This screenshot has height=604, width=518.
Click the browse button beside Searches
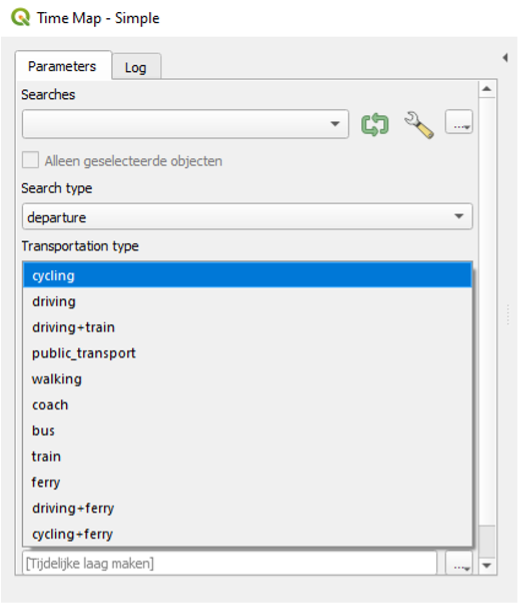pos(459,122)
